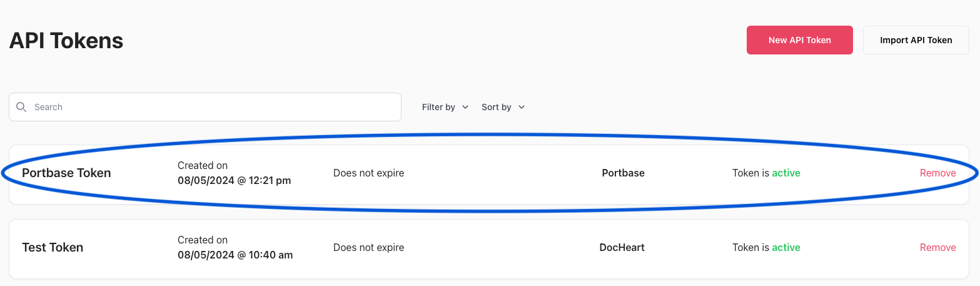The height and width of the screenshot is (286, 980).
Task: Click the Test Token creation date
Action: coord(235,255)
